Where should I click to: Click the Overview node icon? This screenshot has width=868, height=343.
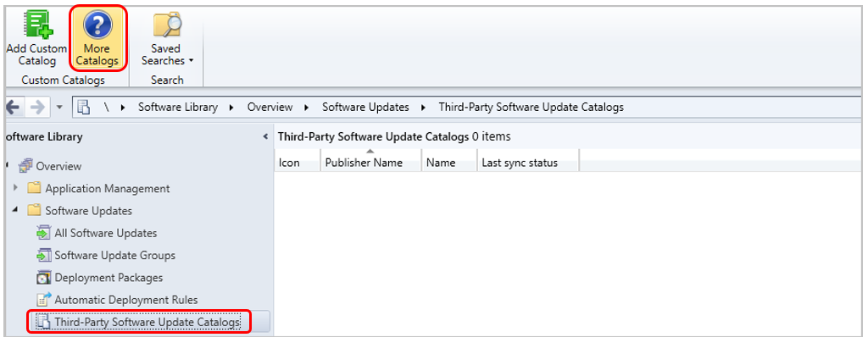pos(26,166)
